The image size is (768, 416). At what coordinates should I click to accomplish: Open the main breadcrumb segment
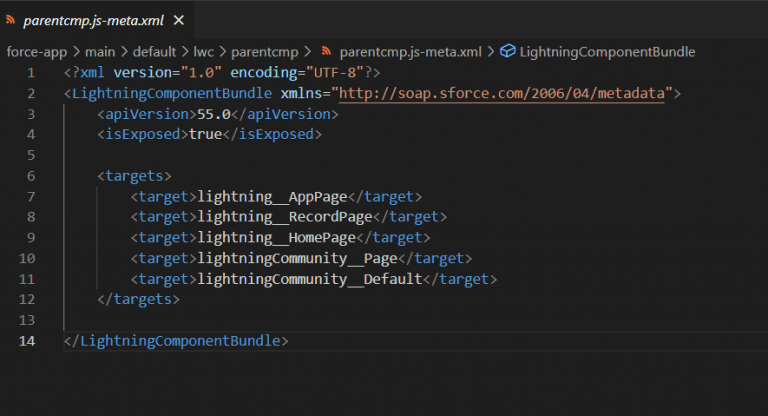(100, 51)
